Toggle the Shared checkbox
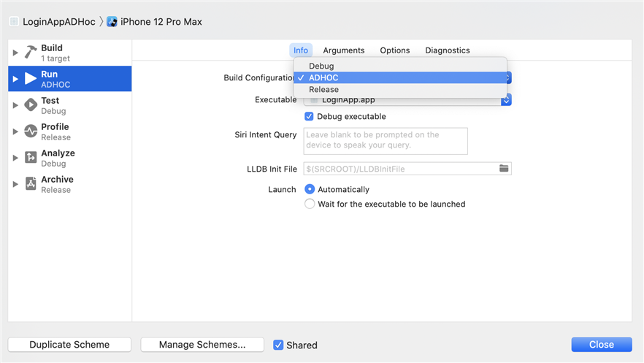 (278, 345)
